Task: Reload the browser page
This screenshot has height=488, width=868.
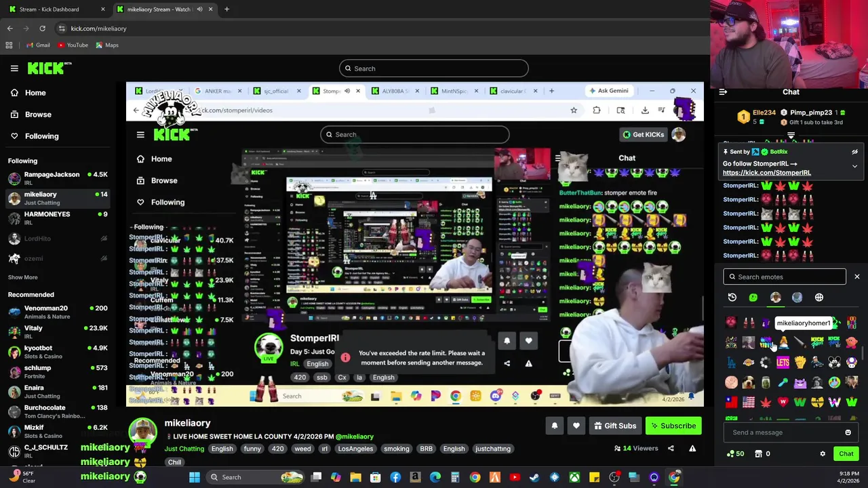Action: coord(42,28)
